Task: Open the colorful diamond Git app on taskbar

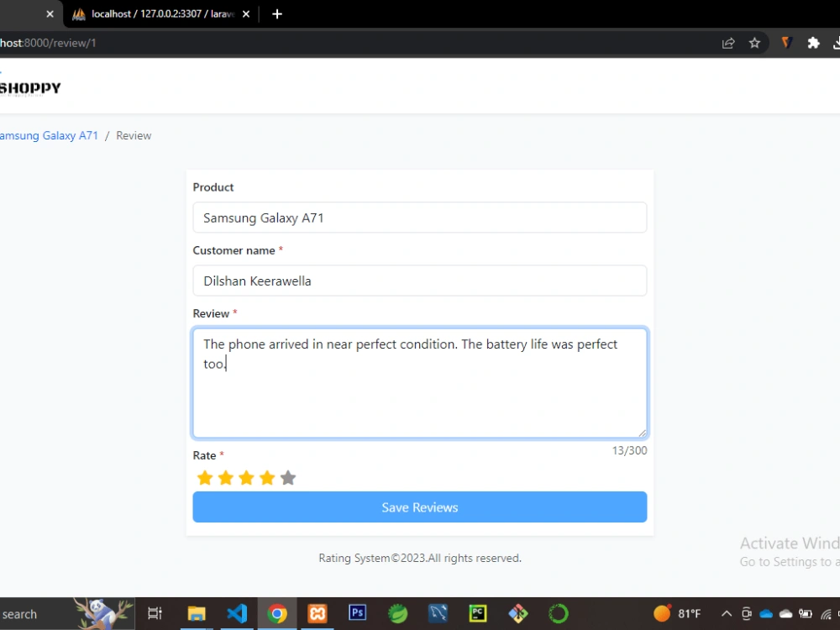Action: coord(518,613)
